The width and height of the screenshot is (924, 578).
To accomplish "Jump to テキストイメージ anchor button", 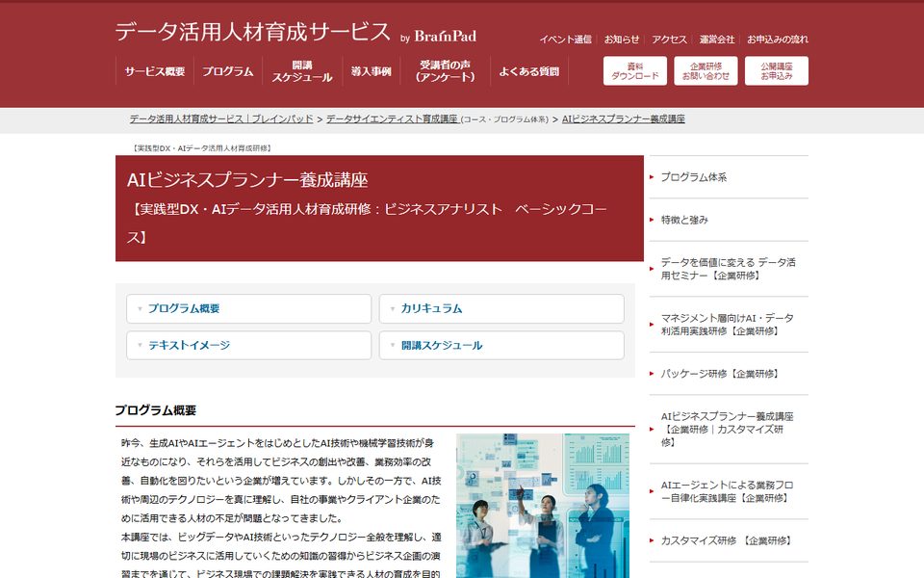I will tap(248, 345).
